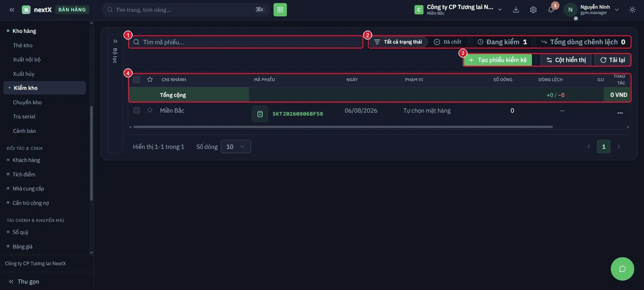Click Tổng dòng chênh lệch stat
Screen dimensions: 644x290
583,42
